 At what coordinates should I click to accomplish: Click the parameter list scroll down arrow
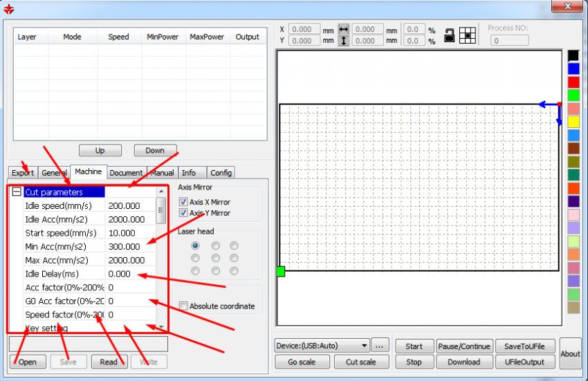click(x=161, y=326)
